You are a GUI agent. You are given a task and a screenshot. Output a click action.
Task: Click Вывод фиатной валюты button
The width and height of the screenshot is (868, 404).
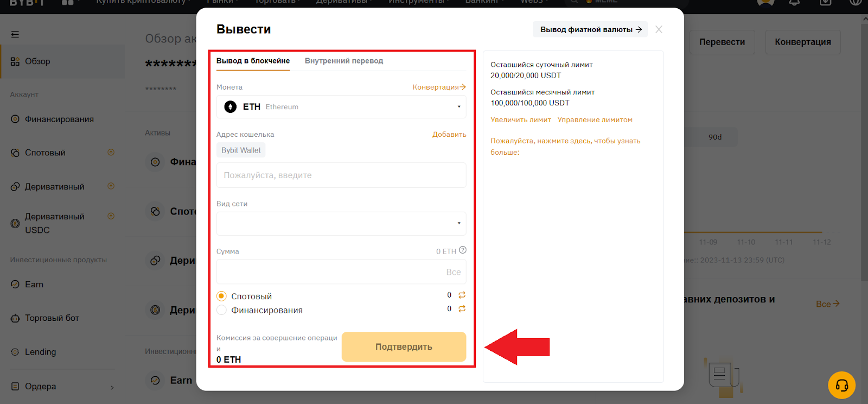pyautogui.click(x=590, y=29)
